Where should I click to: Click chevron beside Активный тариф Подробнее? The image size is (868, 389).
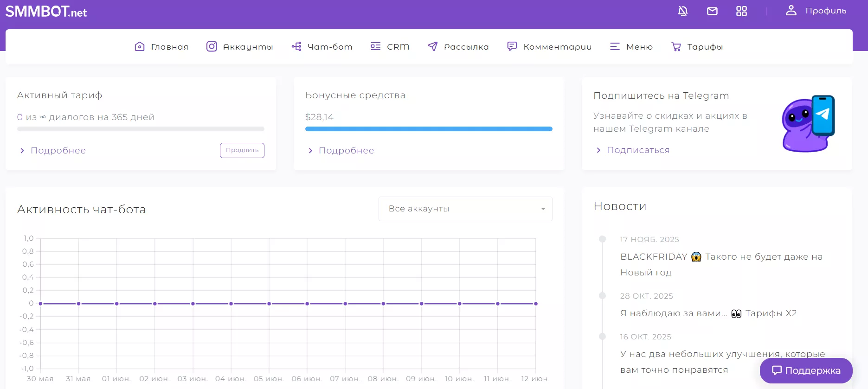[22, 151]
